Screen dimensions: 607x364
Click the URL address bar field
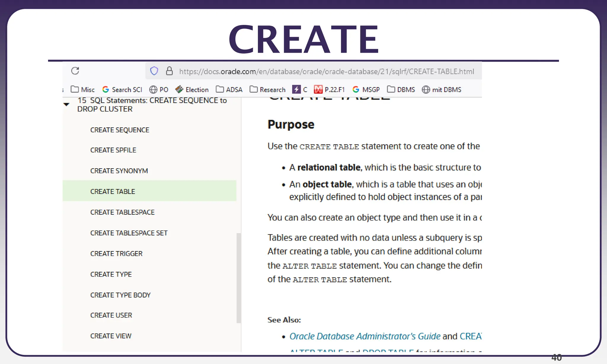point(326,71)
